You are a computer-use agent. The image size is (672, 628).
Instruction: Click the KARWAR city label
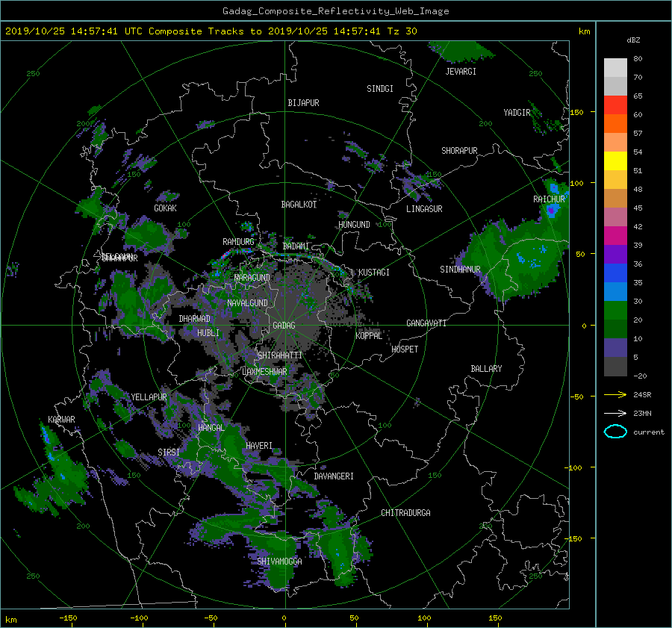(61, 419)
